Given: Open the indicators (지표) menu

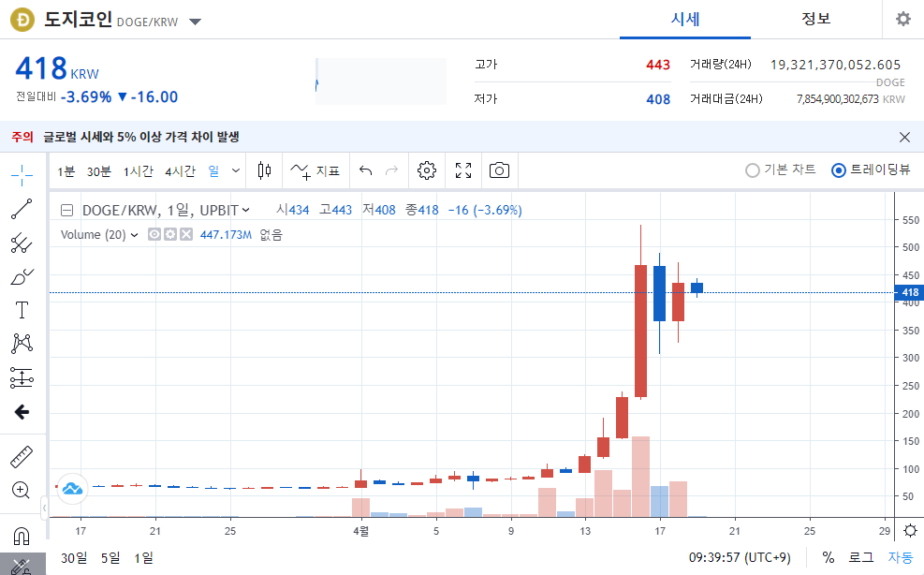Looking at the screenshot, I should (315, 171).
